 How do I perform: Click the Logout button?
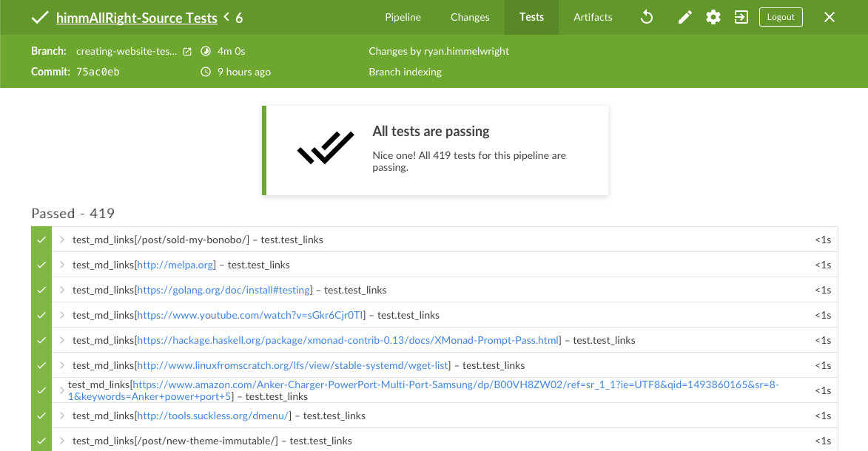click(x=781, y=17)
